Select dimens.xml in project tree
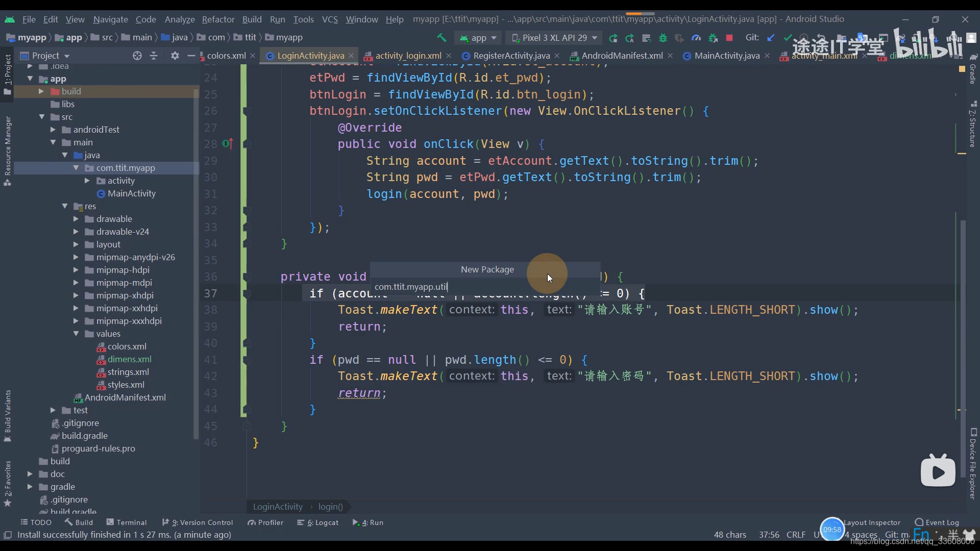 pos(129,359)
